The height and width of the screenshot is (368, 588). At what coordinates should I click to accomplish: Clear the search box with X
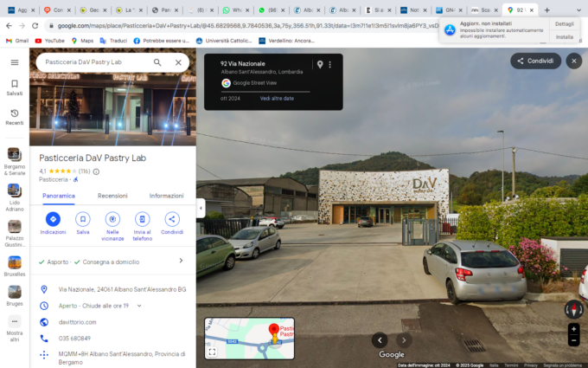point(178,62)
